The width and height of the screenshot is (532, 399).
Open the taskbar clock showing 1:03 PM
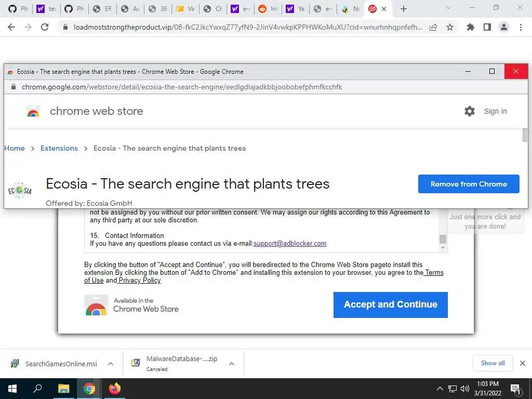pos(488,389)
